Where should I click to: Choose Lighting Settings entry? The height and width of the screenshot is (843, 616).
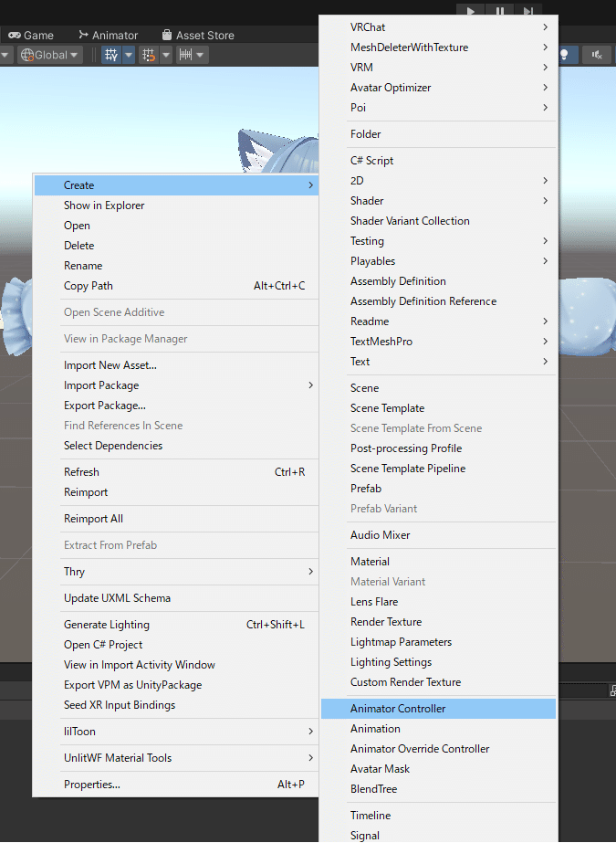438,662
